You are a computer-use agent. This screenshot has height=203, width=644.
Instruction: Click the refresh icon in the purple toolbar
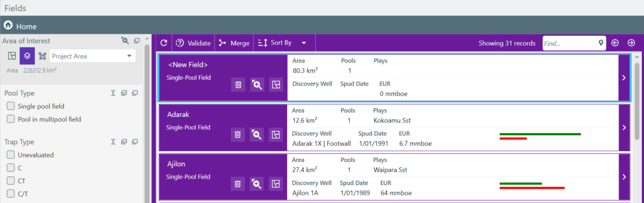click(x=164, y=43)
